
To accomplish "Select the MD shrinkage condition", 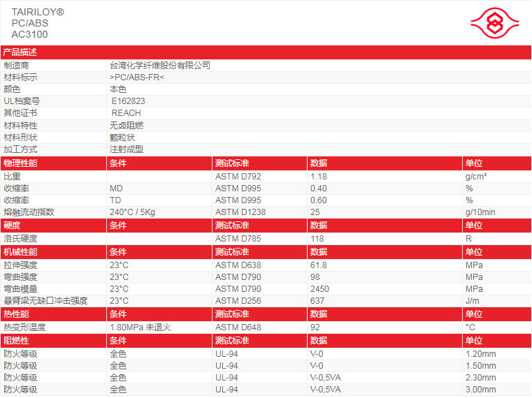I will (x=116, y=188).
